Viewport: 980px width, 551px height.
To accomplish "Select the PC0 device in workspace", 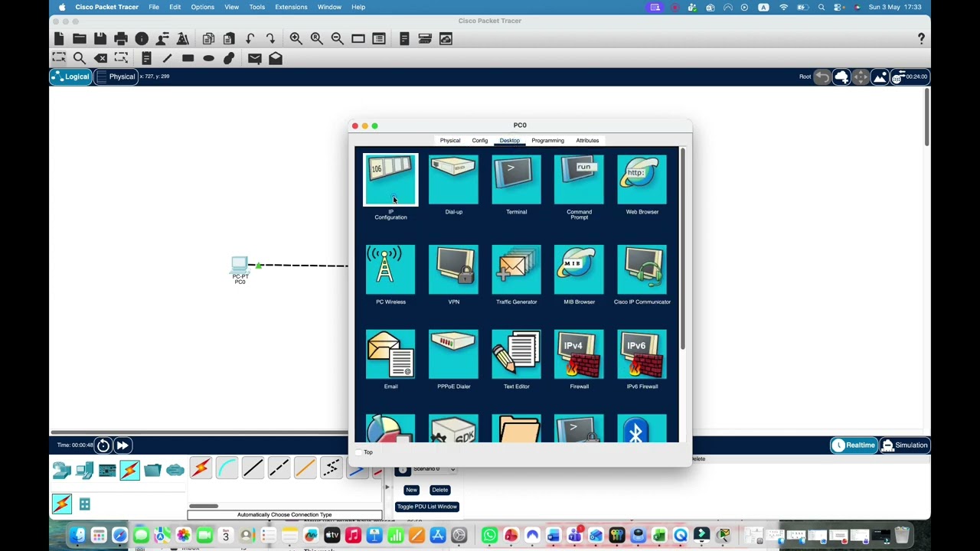I will click(x=240, y=265).
